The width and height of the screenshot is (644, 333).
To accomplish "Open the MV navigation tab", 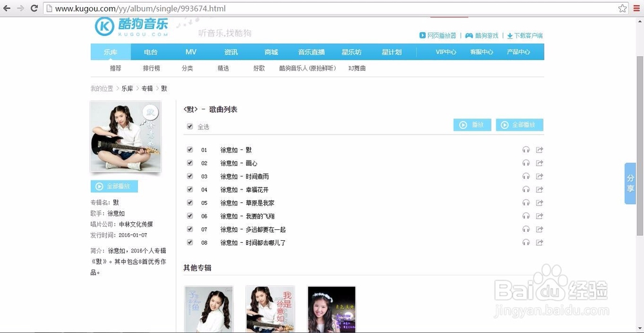I will (191, 52).
